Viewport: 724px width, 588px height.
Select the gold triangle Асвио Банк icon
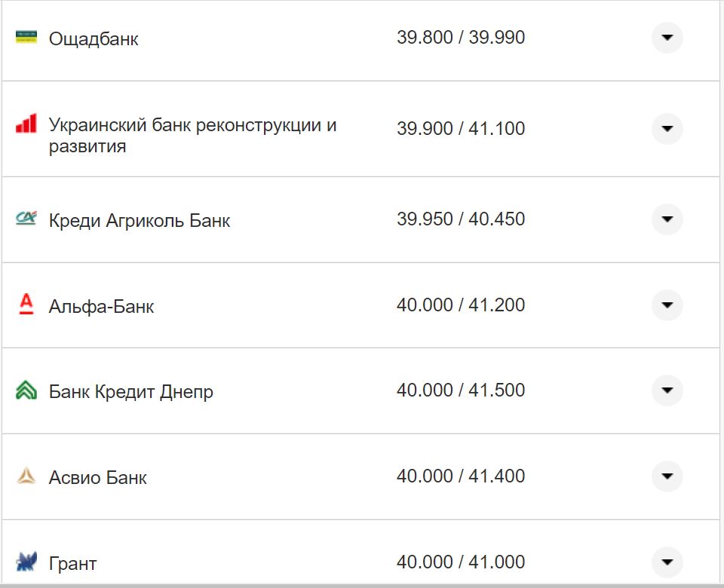pos(25,476)
